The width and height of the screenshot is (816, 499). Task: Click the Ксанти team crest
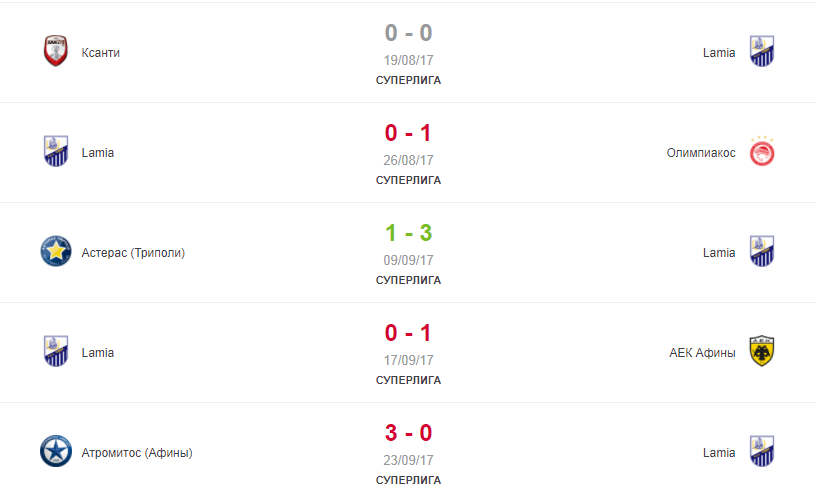(x=56, y=51)
